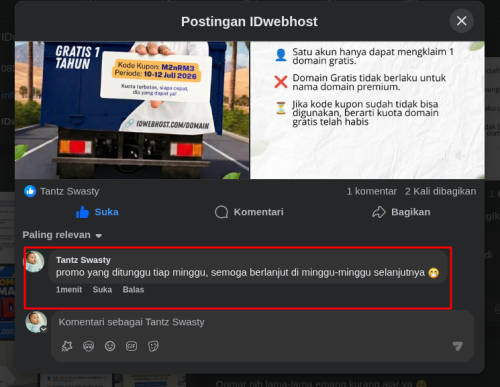500x387 pixels.
Task: Like the comment via Suka link
Action: (x=102, y=290)
